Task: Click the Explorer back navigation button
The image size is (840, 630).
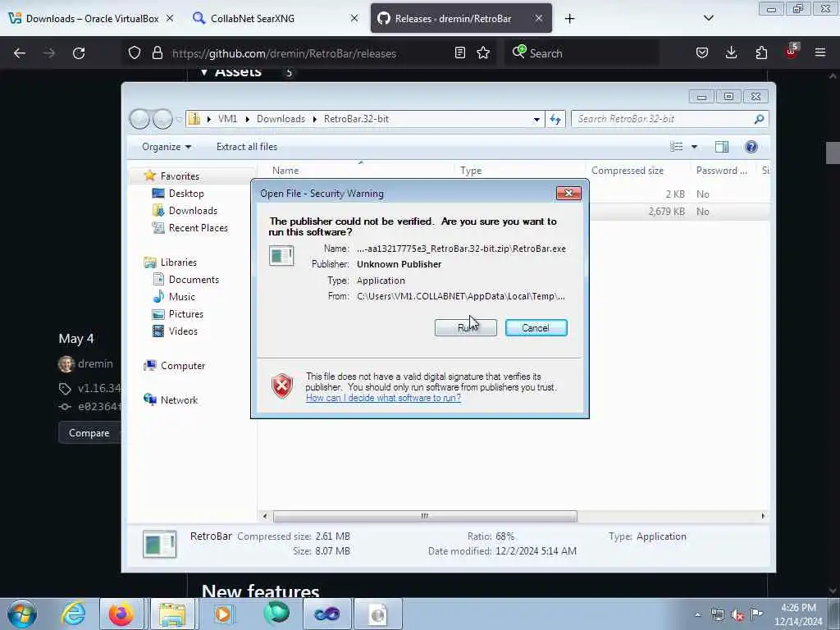Action: pyautogui.click(x=139, y=119)
